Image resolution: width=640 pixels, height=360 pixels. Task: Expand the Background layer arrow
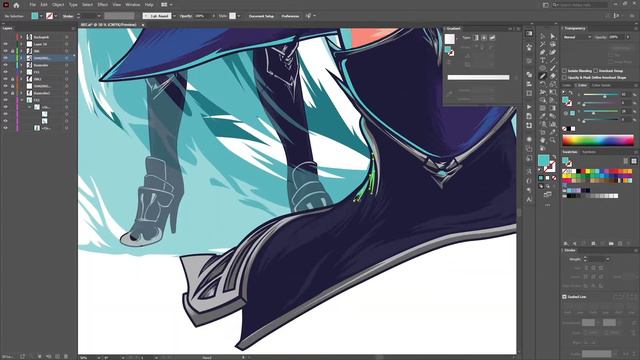pyautogui.click(x=22, y=37)
